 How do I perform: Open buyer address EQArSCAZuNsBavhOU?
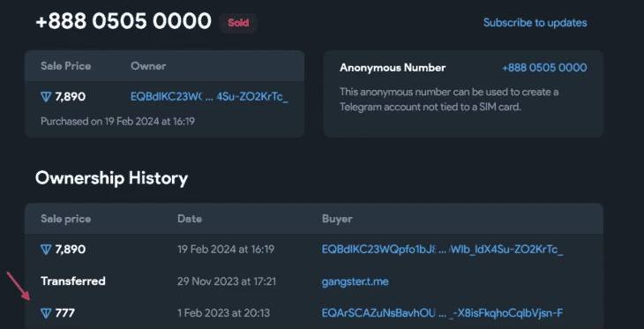click(442, 313)
